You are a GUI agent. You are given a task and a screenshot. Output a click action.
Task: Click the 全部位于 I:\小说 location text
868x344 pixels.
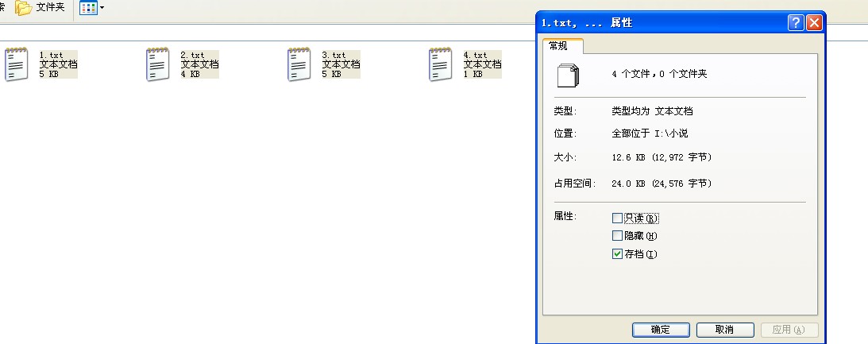coord(650,133)
